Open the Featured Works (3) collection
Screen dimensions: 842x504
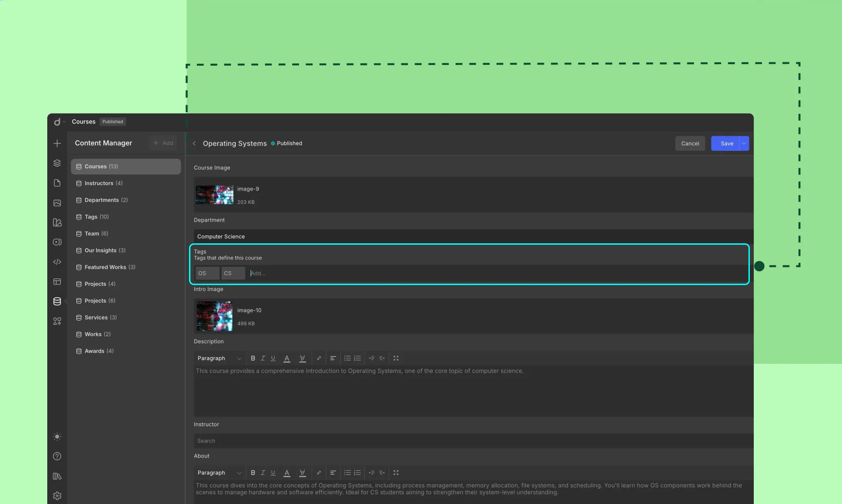click(x=126, y=267)
